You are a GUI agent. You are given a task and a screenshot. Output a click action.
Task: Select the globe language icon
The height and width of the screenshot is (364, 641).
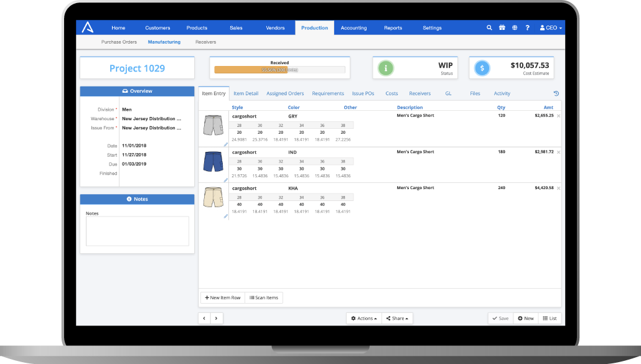[x=515, y=27]
